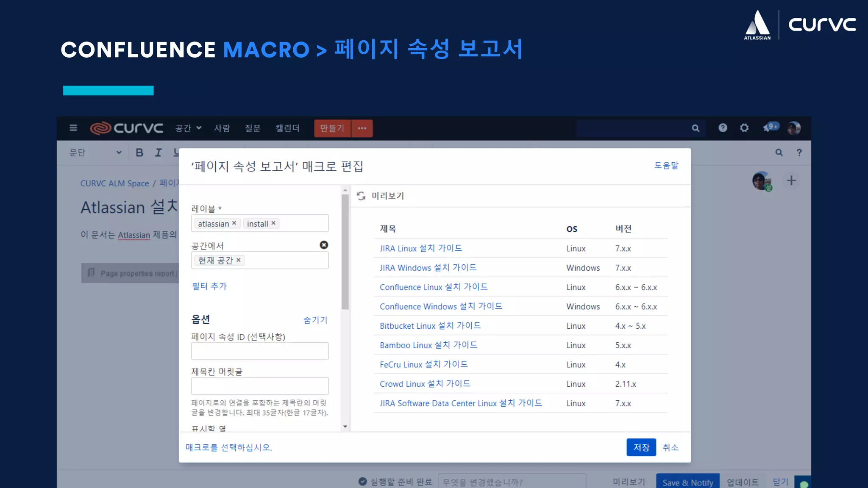Open FeCru Linux 설치 가이드 link
Screen dimensions: 868x488
click(424, 364)
